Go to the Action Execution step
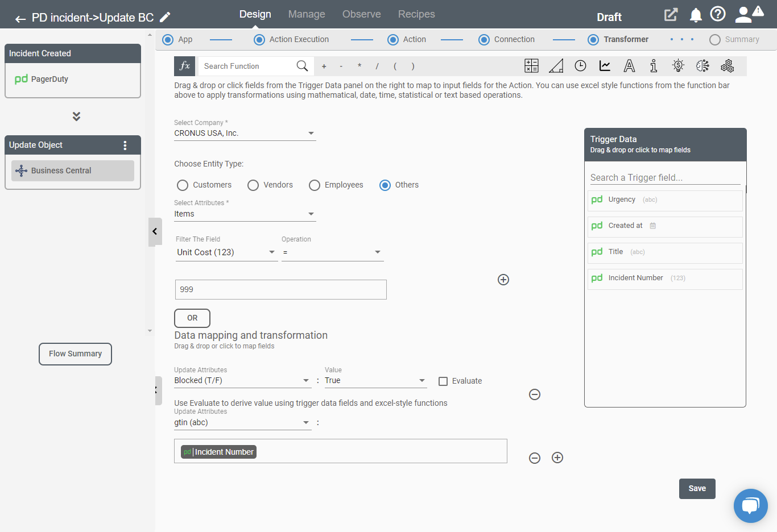Image resolution: width=777 pixels, height=532 pixels. click(291, 40)
